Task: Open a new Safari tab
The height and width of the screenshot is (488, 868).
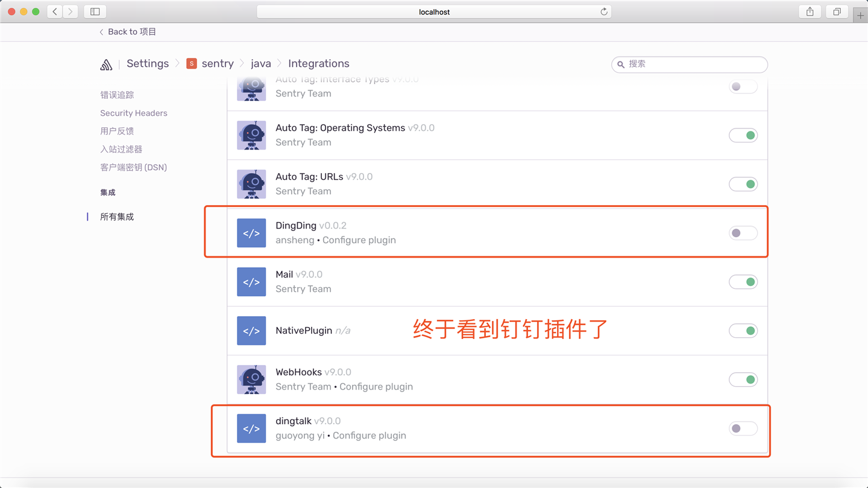Action: 860,15
